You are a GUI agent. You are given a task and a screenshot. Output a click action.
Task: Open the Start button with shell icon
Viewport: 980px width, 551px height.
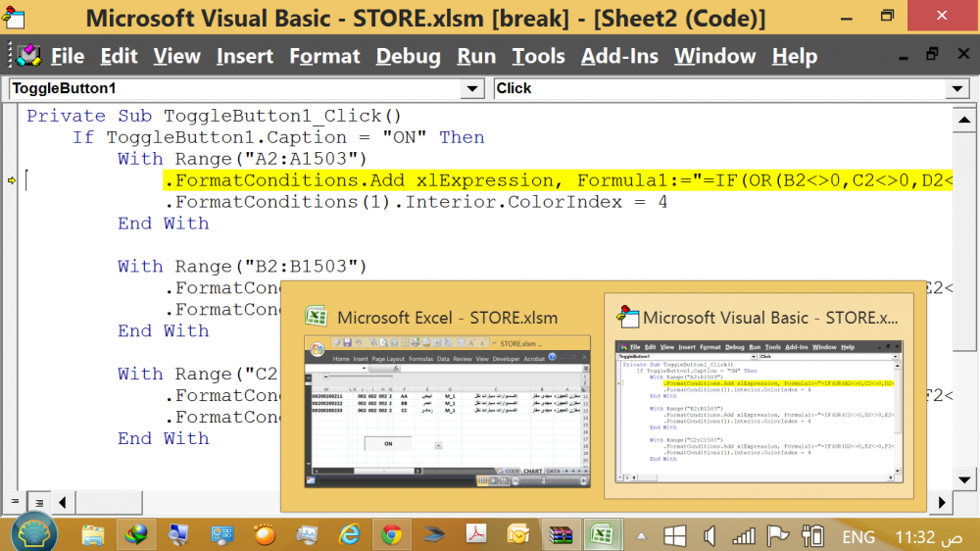tap(33, 534)
